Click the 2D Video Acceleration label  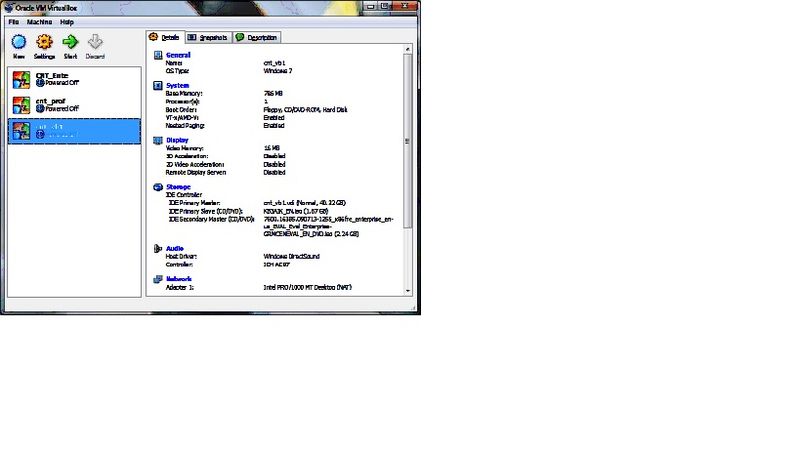click(195, 165)
